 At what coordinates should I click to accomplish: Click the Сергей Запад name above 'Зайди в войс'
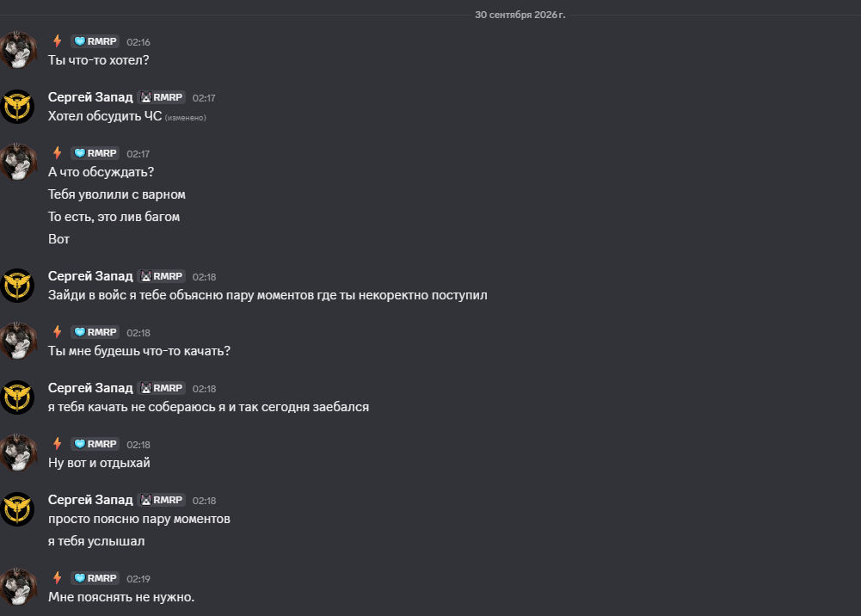point(90,276)
